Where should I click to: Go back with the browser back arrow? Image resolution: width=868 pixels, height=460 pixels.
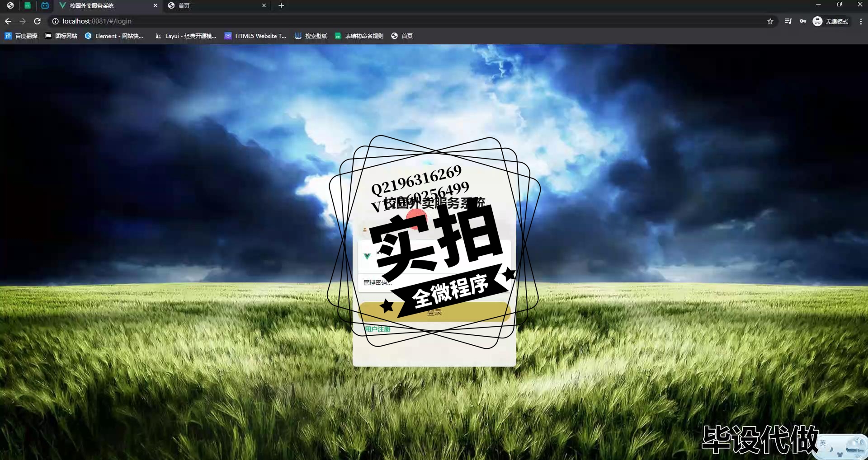[x=8, y=21]
